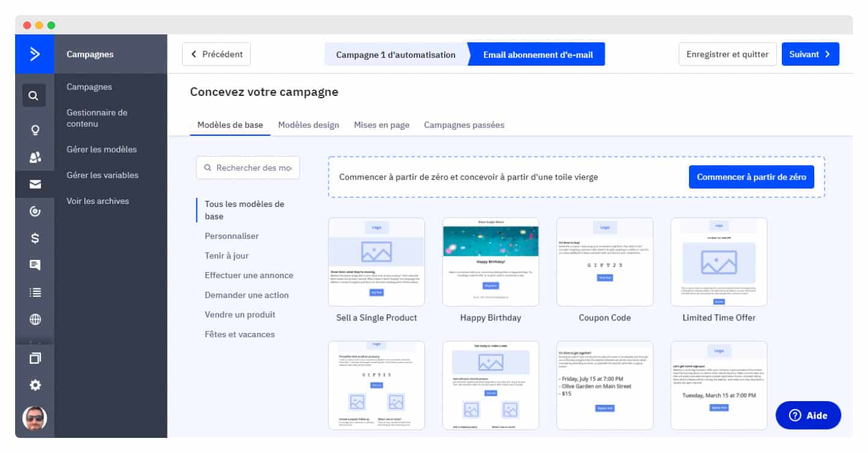
Task: Click Commencer à partir de zéro button
Action: 751,177
